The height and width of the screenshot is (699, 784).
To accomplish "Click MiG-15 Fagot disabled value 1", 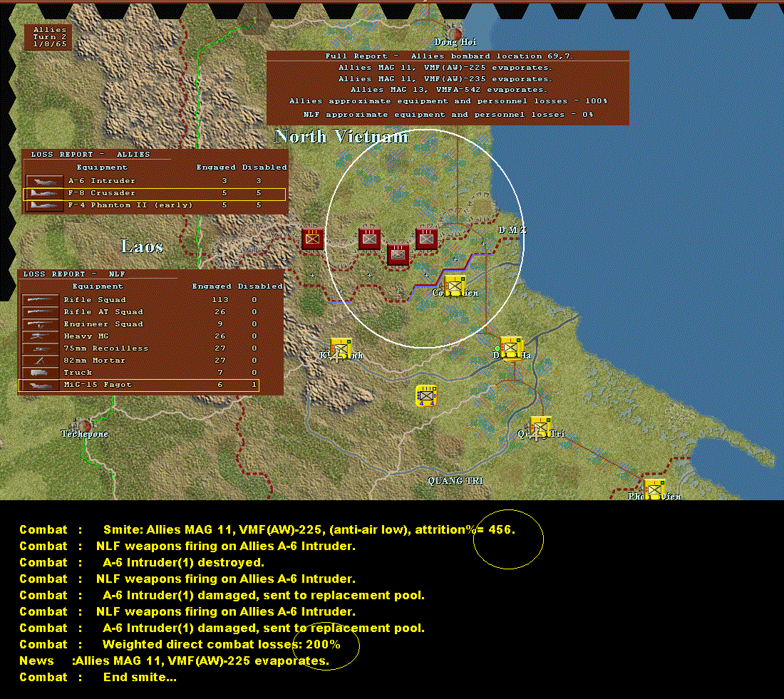I will 254,385.
